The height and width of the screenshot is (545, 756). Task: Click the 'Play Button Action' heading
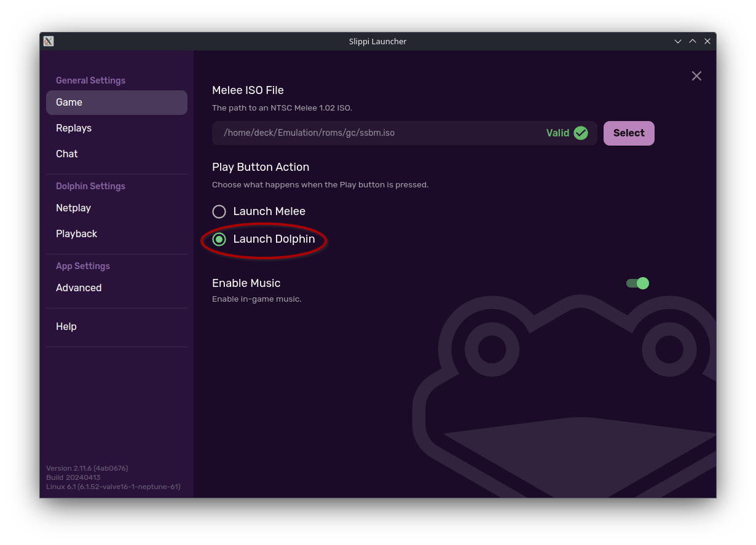pyautogui.click(x=261, y=167)
